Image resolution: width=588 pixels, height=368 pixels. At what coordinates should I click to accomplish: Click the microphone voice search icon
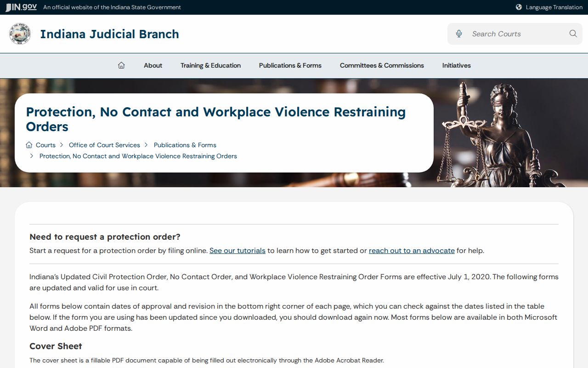[x=458, y=34]
